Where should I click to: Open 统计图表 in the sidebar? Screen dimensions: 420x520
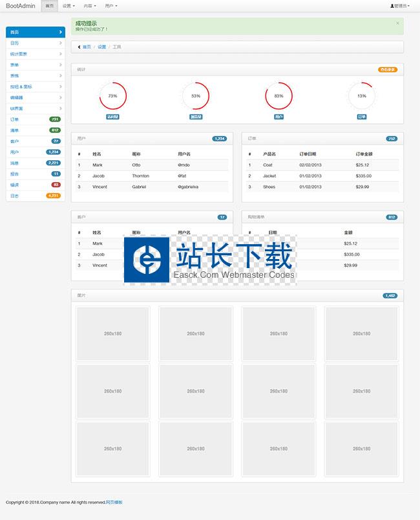click(x=36, y=54)
